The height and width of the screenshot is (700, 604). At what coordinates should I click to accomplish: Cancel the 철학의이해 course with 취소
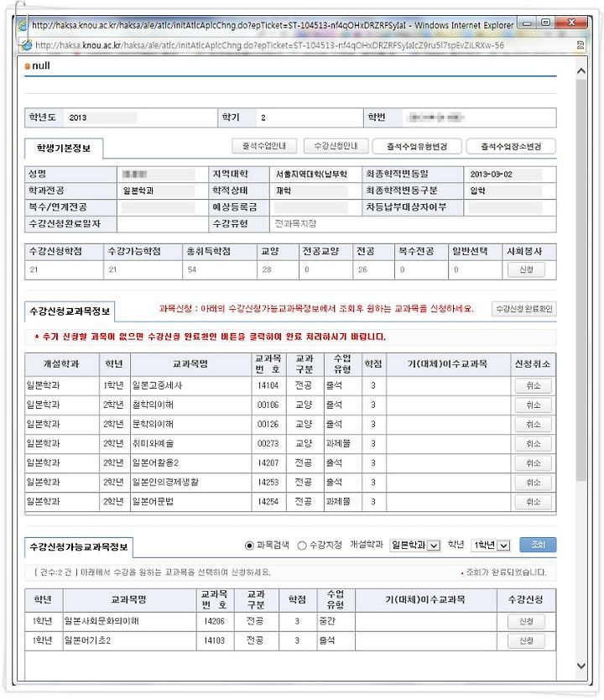point(533,405)
